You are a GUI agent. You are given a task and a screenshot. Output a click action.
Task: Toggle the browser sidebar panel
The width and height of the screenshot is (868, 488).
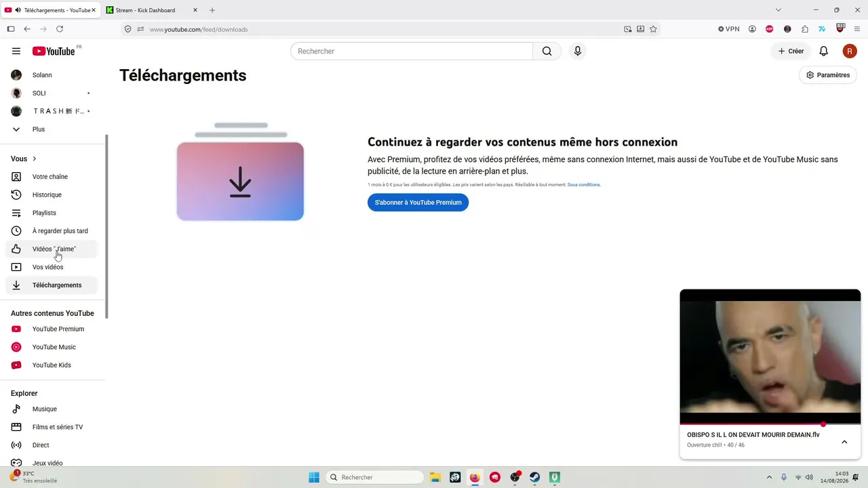coord(11,29)
